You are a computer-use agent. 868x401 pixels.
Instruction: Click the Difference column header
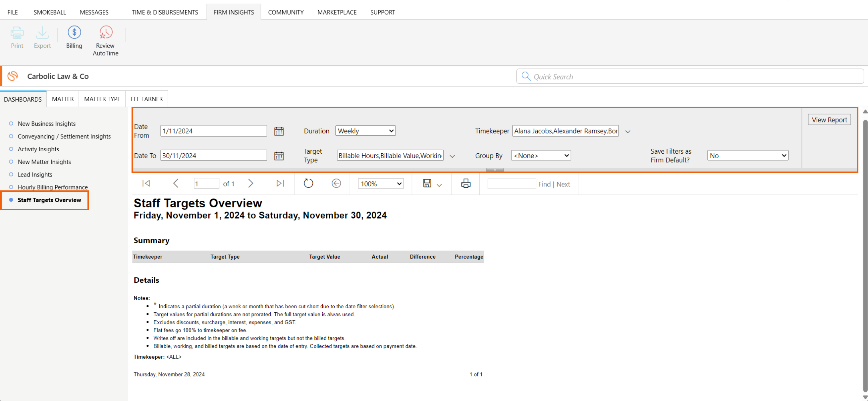tap(422, 257)
